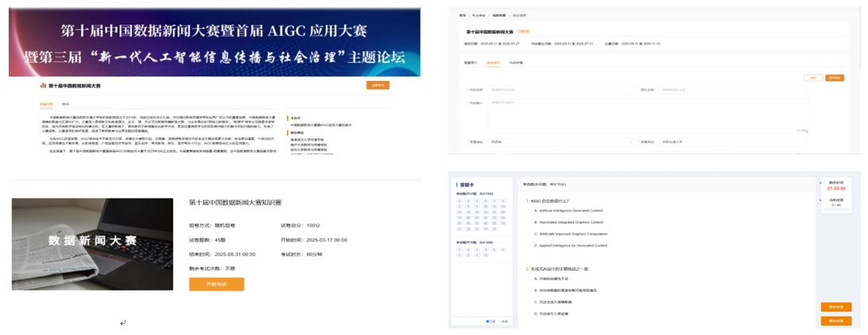Select the first tab on the registration page
Viewport: 868px width, 335px height.
point(470,63)
